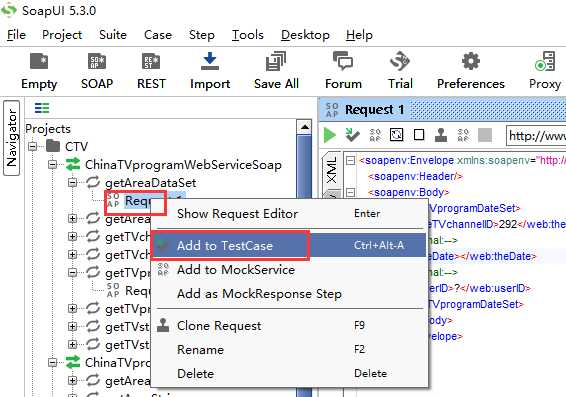Image resolution: width=566 pixels, height=397 pixels.
Task: Click the Import project toolbar icon
Action: (210, 61)
